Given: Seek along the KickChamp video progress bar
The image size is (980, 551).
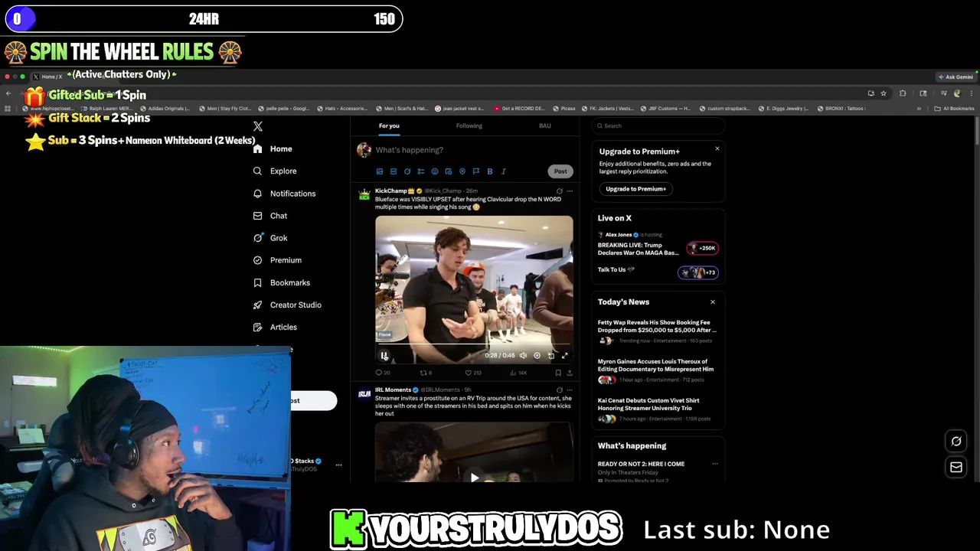Looking at the screenshot, I should pos(474,345).
